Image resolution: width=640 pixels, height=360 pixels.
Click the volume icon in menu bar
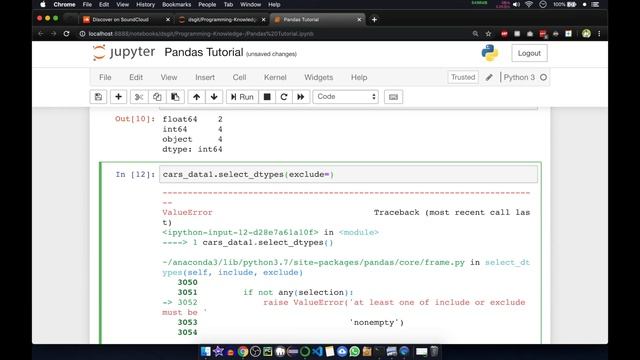pos(516,4)
